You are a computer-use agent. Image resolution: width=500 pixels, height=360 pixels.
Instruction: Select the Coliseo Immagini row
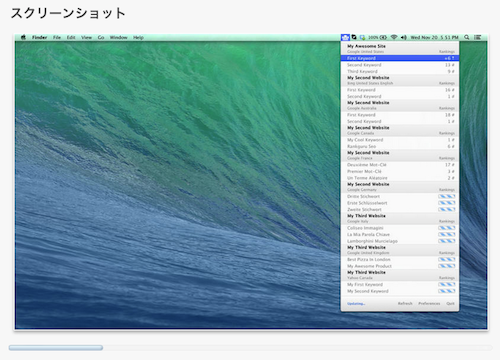point(400,228)
